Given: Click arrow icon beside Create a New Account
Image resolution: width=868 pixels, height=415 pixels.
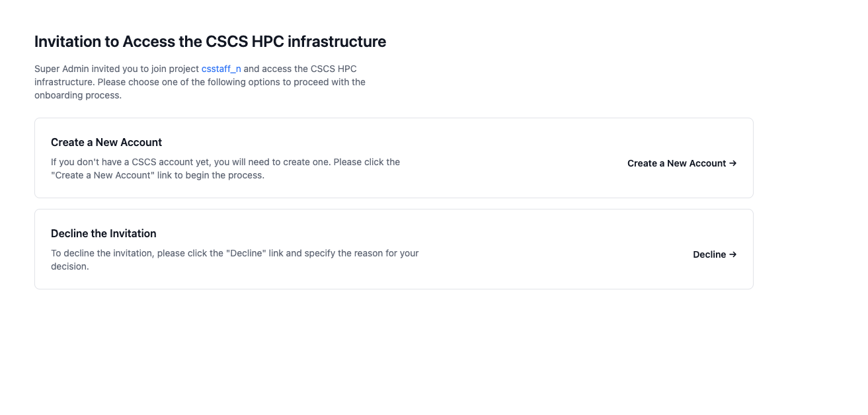Looking at the screenshot, I should (x=732, y=163).
